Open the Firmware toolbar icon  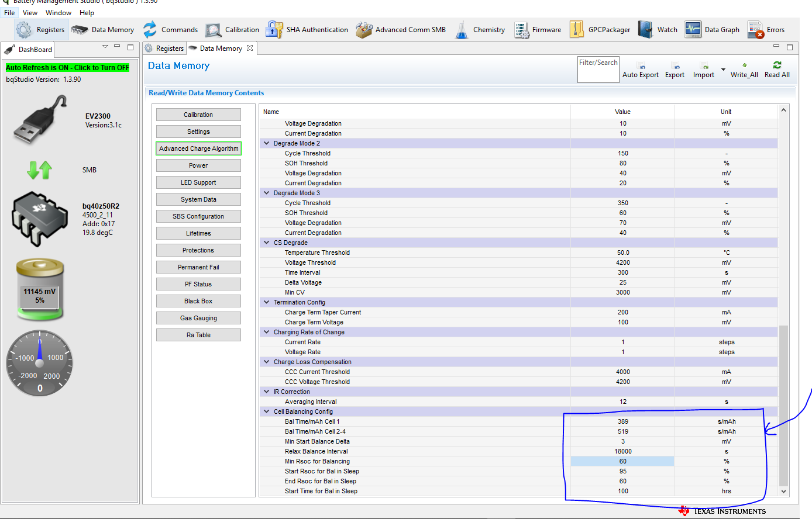(x=522, y=30)
